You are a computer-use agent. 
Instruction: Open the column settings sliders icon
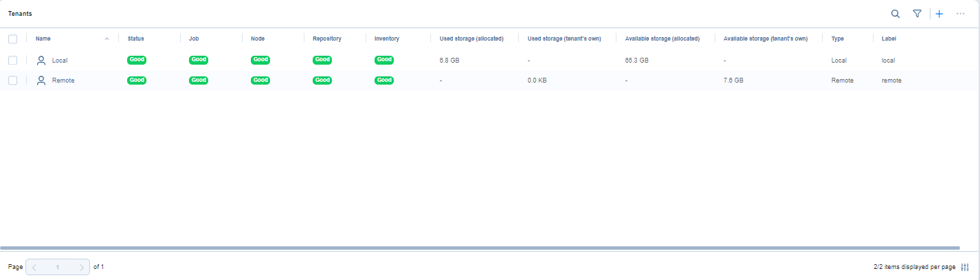coord(965,267)
